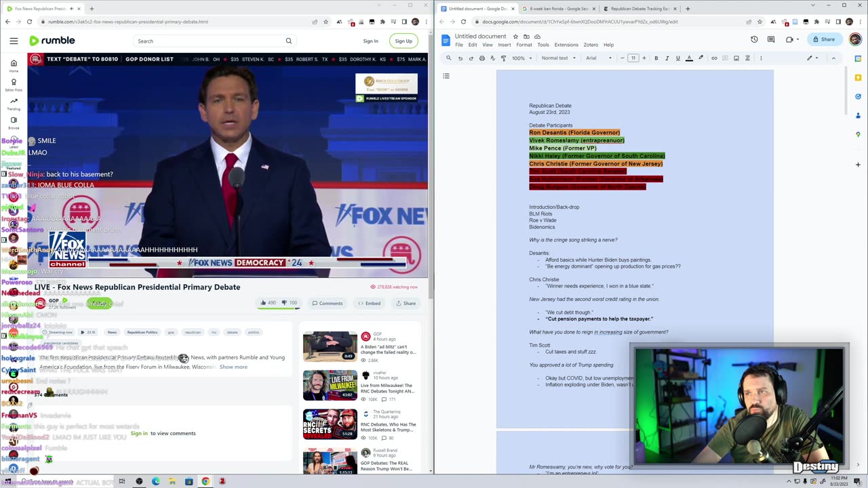The image size is (868, 488).
Task: Expand description with Show more
Action: point(233,367)
